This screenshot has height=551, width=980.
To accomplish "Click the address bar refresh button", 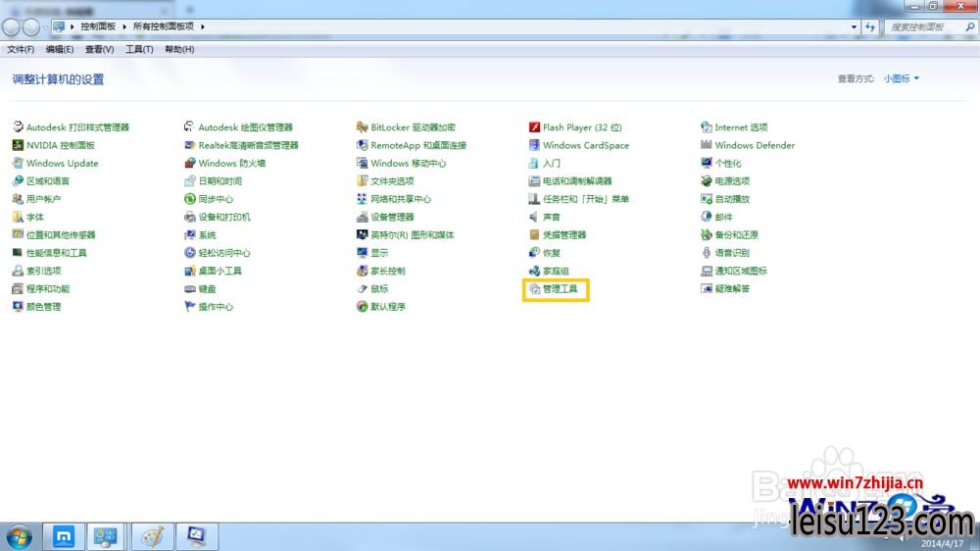I will (870, 26).
